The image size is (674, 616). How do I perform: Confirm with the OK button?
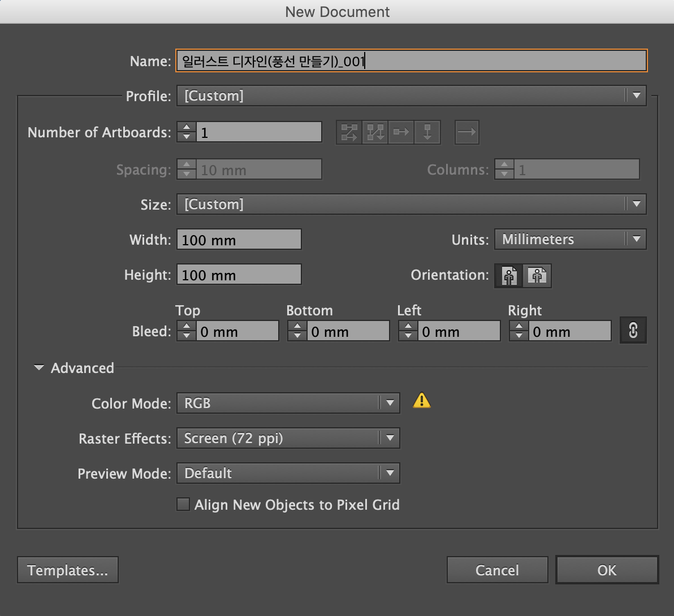coord(607,570)
